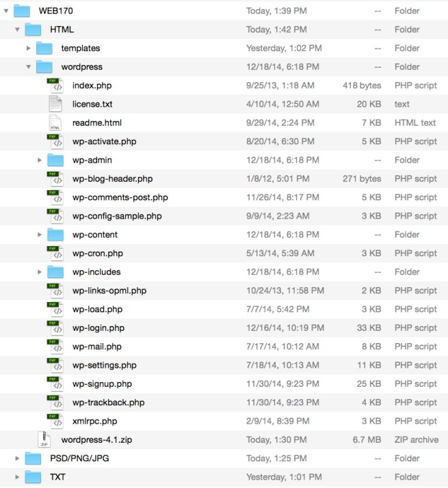Select the index.php PHP script icon

pyautogui.click(x=55, y=85)
